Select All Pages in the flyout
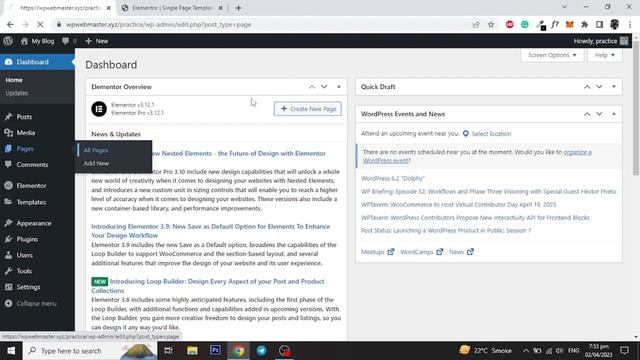 (96, 150)
